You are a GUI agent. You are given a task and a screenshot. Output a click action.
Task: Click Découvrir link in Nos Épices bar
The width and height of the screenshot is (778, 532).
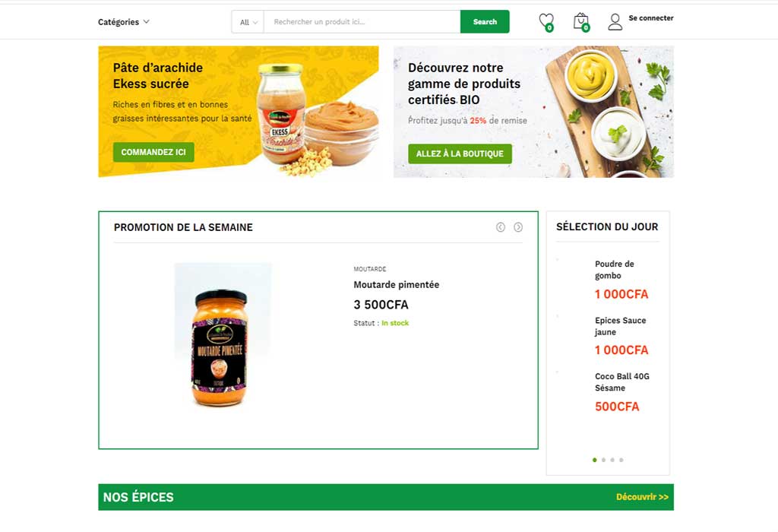pyautogui.click(x=642, y=497)
